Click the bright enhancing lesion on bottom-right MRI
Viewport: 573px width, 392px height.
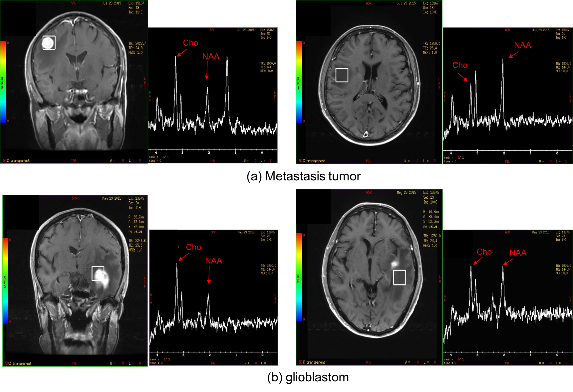[x=395, y=264]
